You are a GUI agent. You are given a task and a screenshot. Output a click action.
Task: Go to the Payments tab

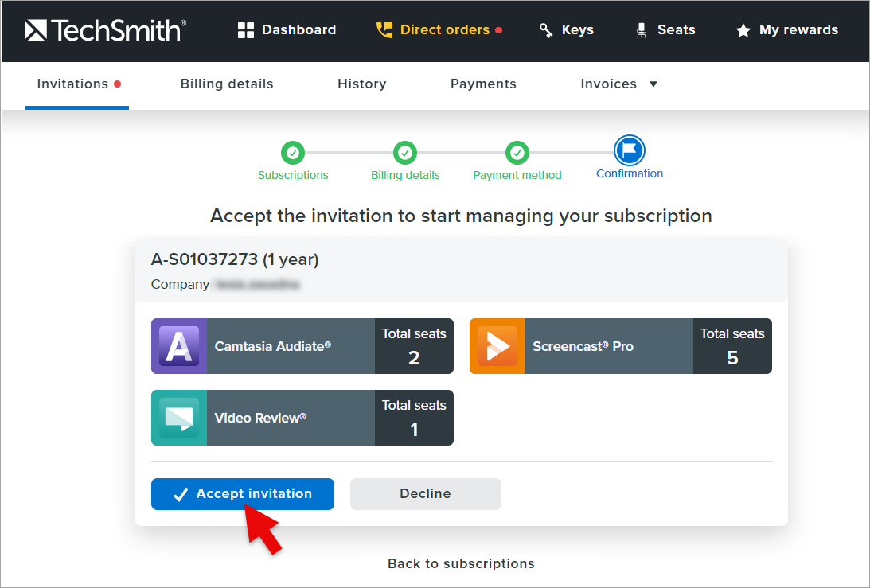point(483,84)
